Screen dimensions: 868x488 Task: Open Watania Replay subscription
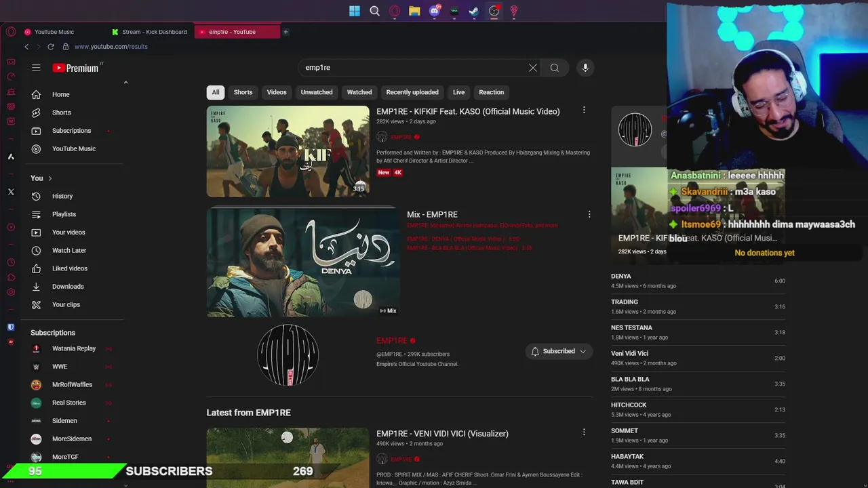(73, 348)
